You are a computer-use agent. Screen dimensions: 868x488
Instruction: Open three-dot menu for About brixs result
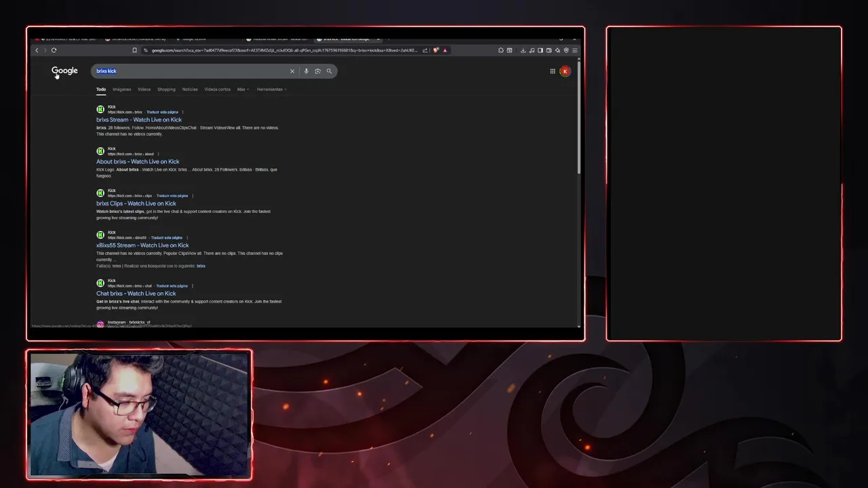tap(158, 154)
